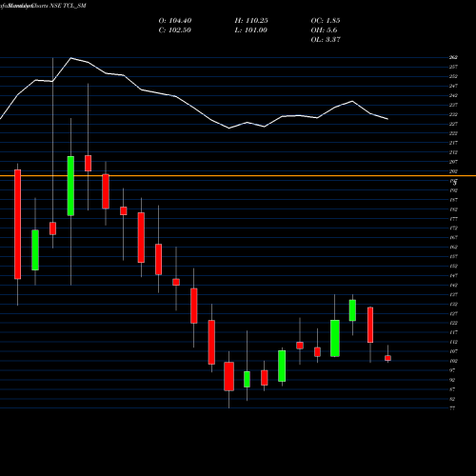The height and width of the screenshot is (476, 476).
Task: Click the 162 price axis label
Action: (x=453, y=247)
